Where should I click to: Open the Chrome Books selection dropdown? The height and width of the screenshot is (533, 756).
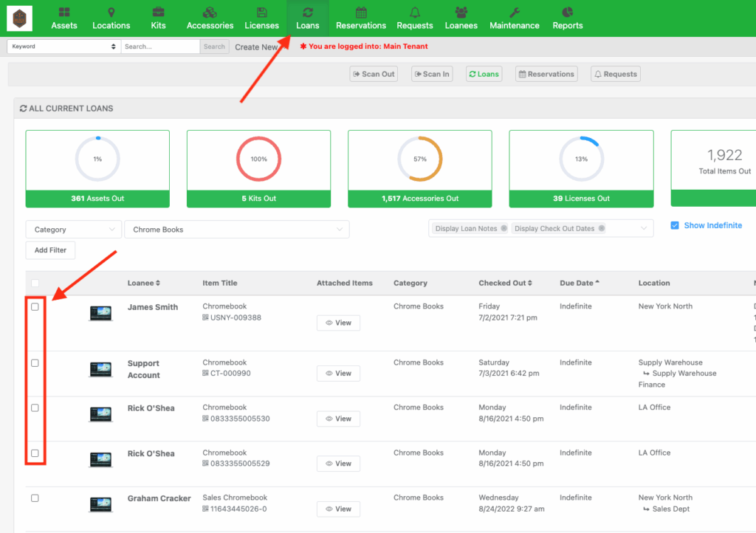point(236,229)
